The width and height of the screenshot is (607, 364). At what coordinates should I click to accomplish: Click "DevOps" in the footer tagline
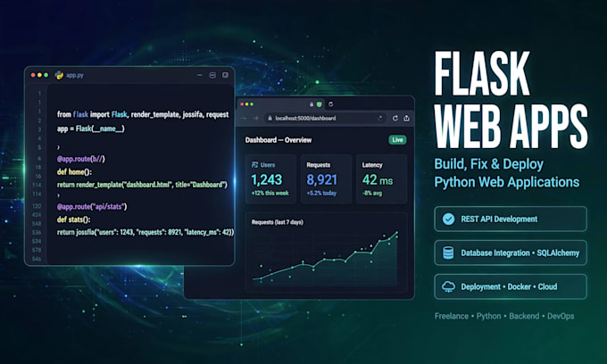click(561, 316)
